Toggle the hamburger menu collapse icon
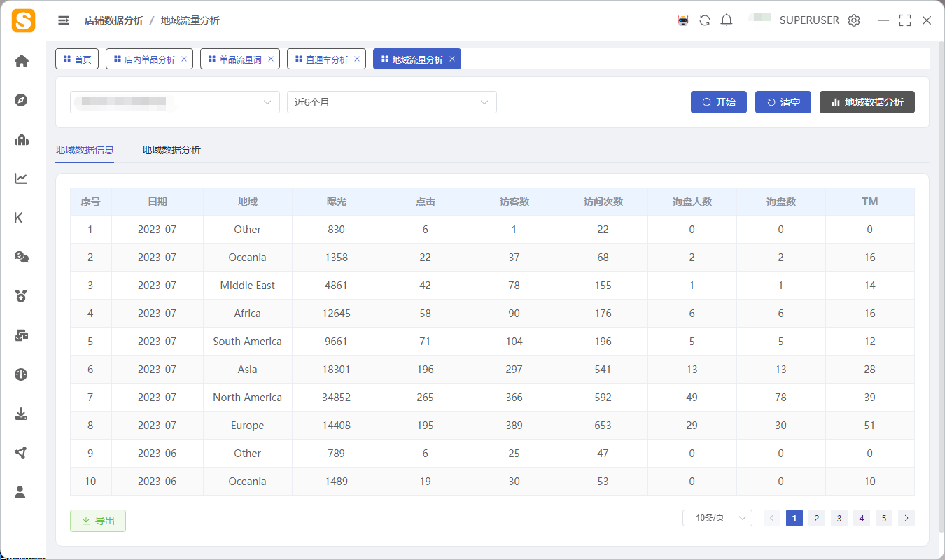This screenshot has width=945, height=560. coord(64,20)
